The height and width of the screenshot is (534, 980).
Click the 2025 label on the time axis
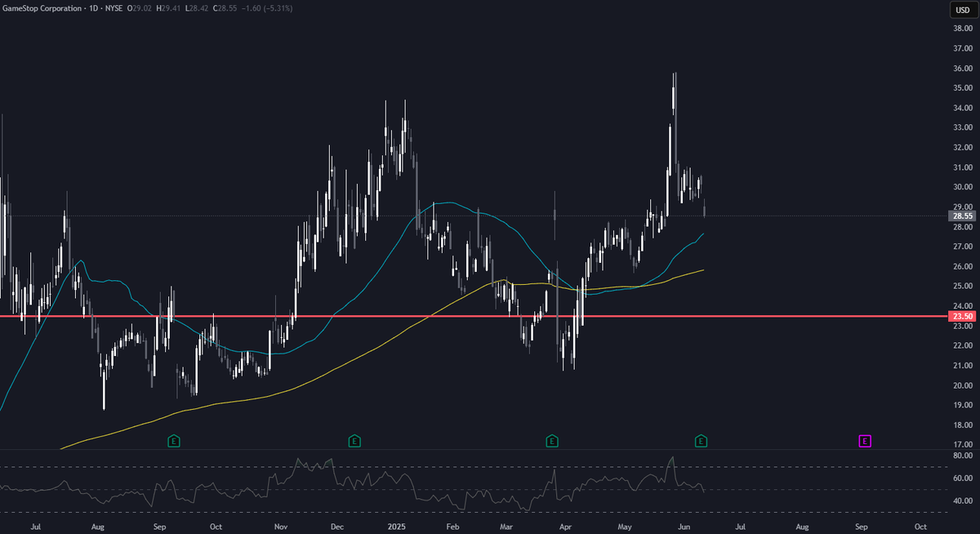click(x=397, y=527)
